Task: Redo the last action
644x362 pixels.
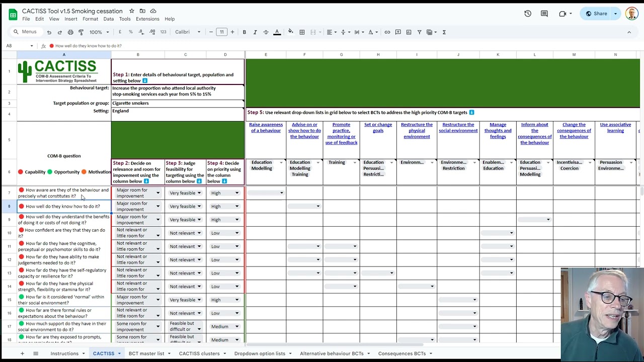Action: click(59, 32)
